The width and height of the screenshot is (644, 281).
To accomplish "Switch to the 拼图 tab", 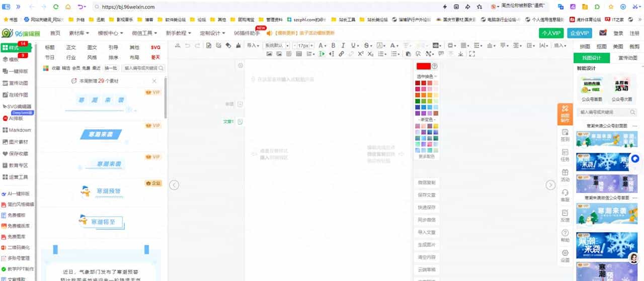I will 585,46.
